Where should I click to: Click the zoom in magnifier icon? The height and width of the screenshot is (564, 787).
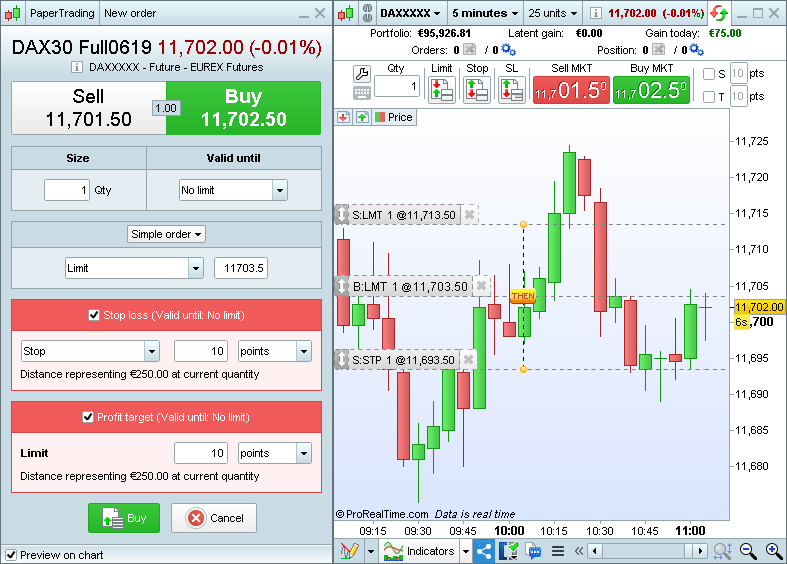coord(773,551)
